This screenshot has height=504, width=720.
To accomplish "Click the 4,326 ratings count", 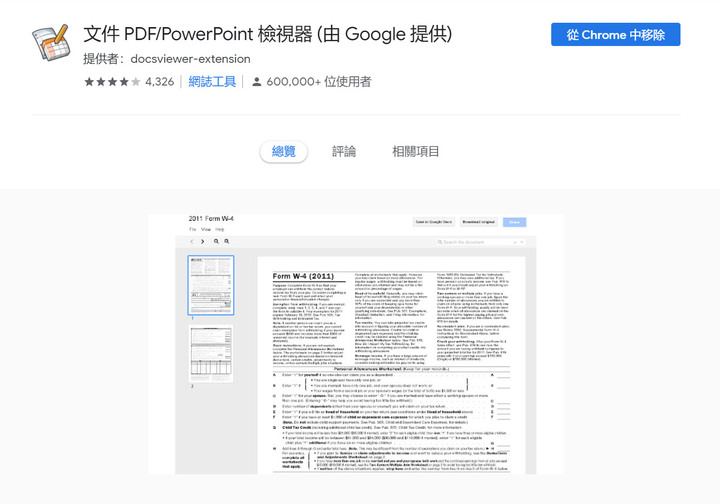I will [x=159, y=82].
